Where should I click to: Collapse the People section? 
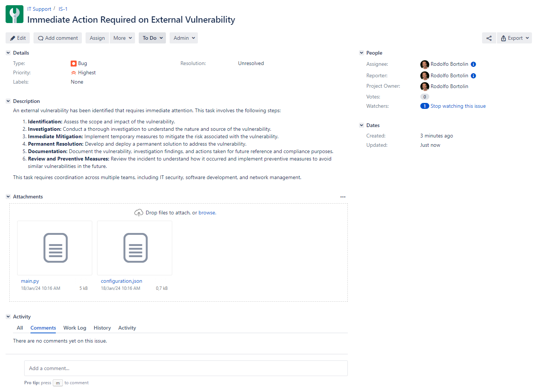click(x=361, y=53)
